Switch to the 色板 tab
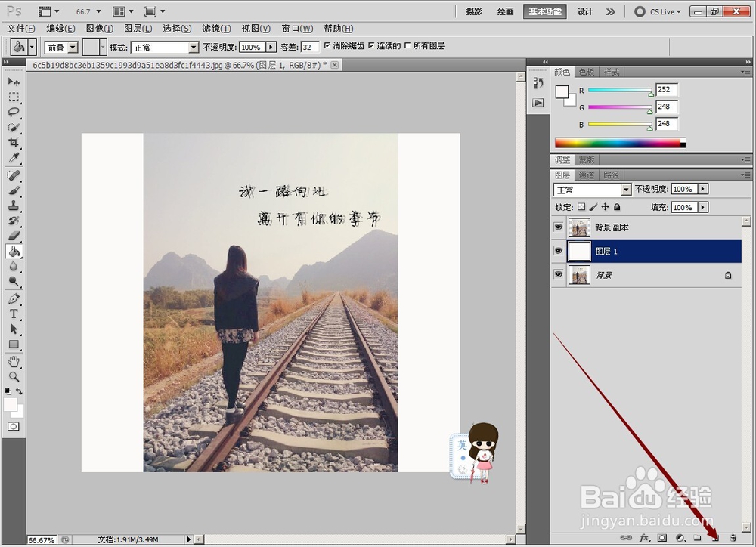This screenshot has height=547, width=756. [x=587, y=72]
